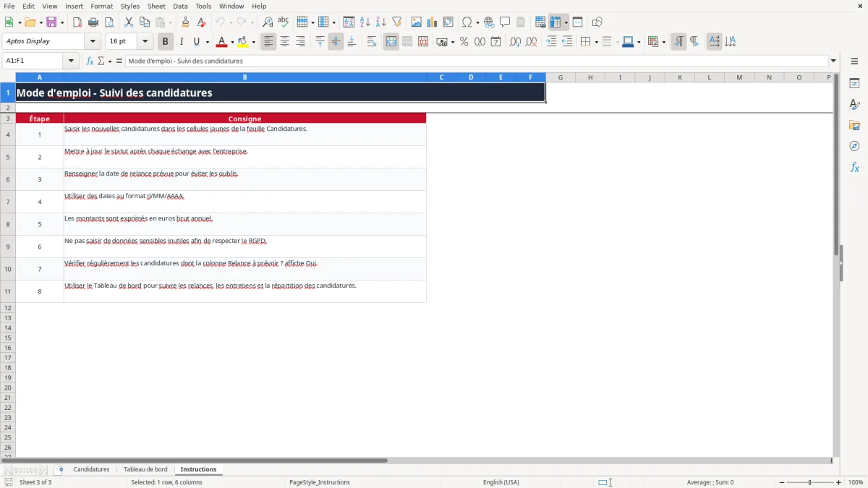Viewport: 868px width, 488px height.
Task: Click Add Decimal Place icon
Action: tap(515, 42)
